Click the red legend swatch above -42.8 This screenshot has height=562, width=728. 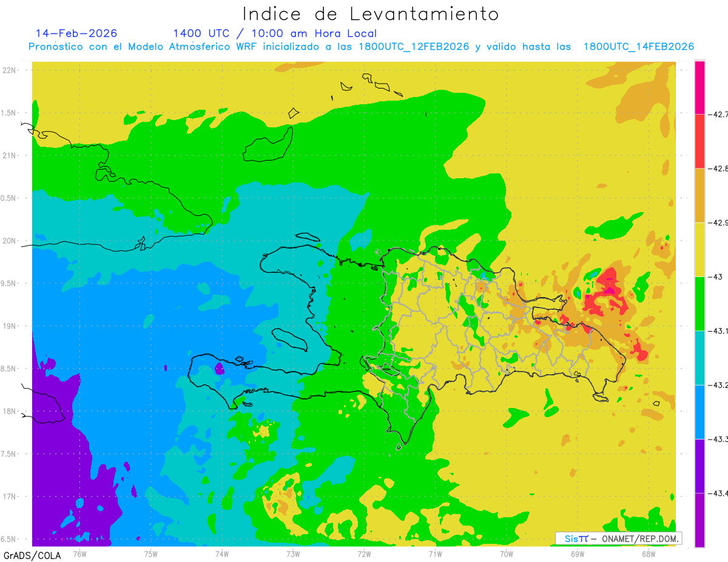(x=699, y=141)
